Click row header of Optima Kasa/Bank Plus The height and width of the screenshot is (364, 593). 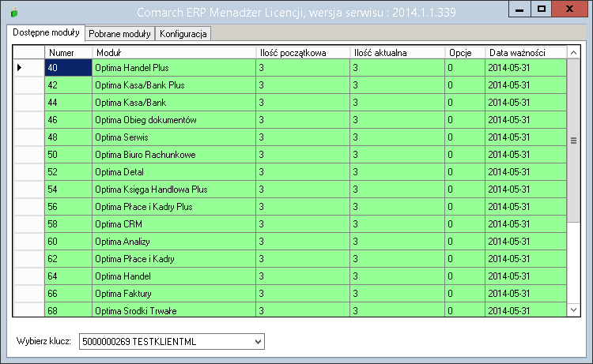pyautogui.click(x=29, y=85)
